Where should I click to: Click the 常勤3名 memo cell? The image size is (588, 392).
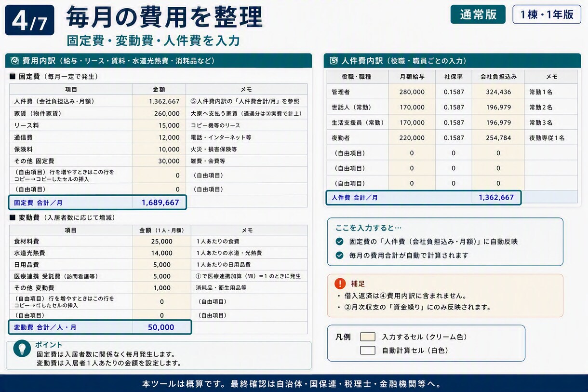tap(551, 122)
